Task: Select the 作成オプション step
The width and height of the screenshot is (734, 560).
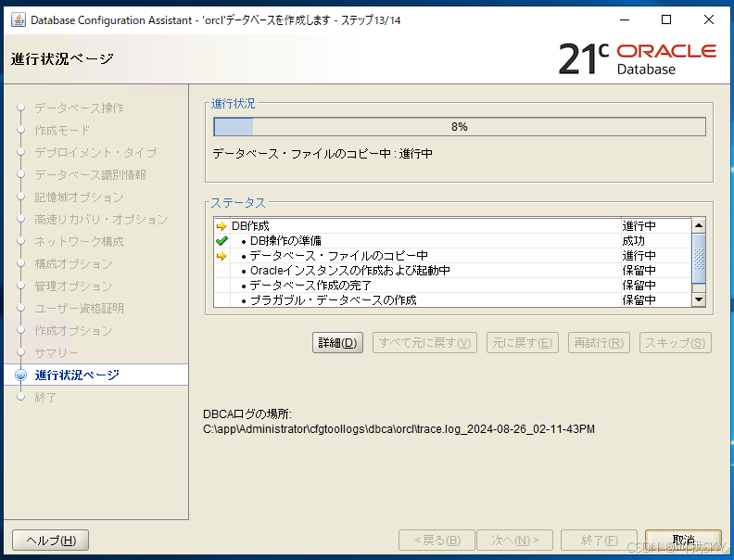Action: [73, 330]
